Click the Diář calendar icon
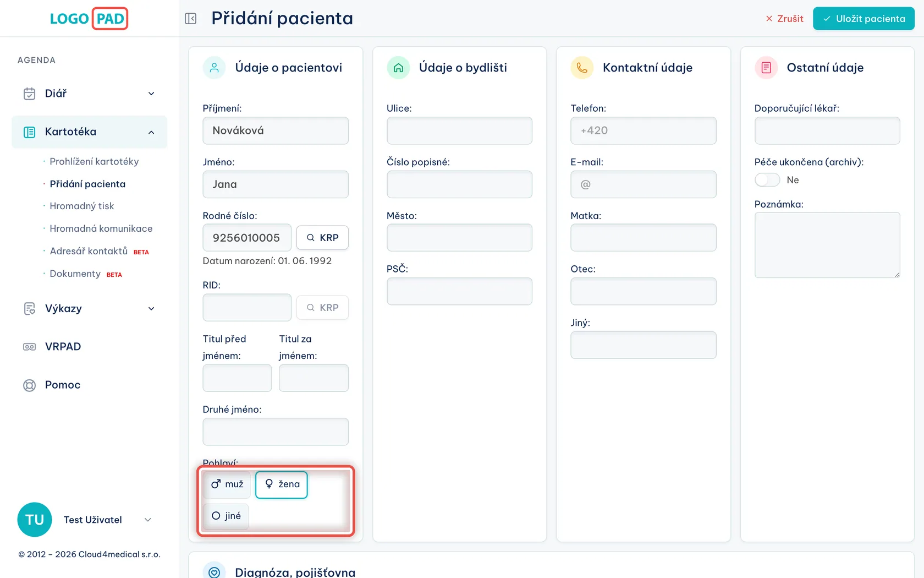The image size is (924, 578). (x=29, y=94)
